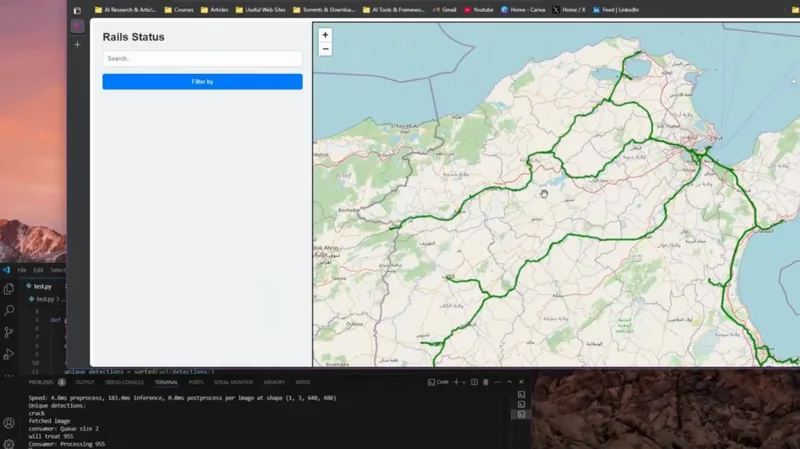Select the second terminal in the list
The width and height of the screenshot is (800, 449).
click(521, 405)
